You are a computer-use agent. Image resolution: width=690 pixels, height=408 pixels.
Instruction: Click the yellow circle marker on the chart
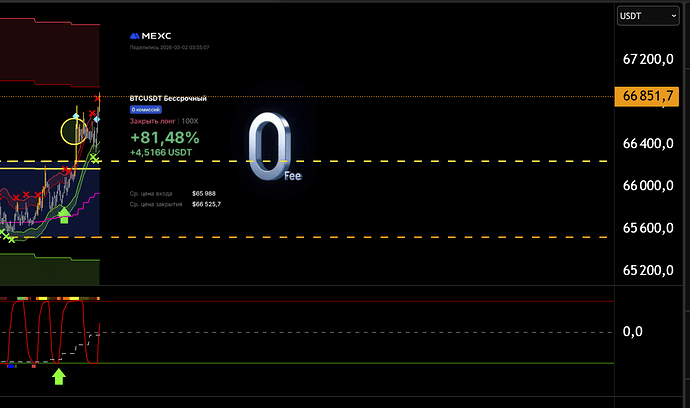point(73,130)
